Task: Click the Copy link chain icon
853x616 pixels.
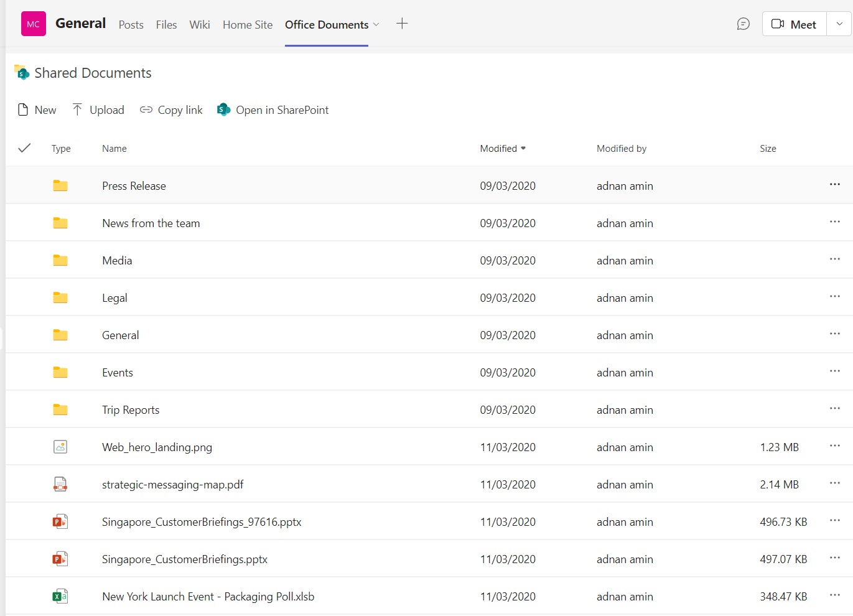Action: pyautogui.click(x=146, y=110)
